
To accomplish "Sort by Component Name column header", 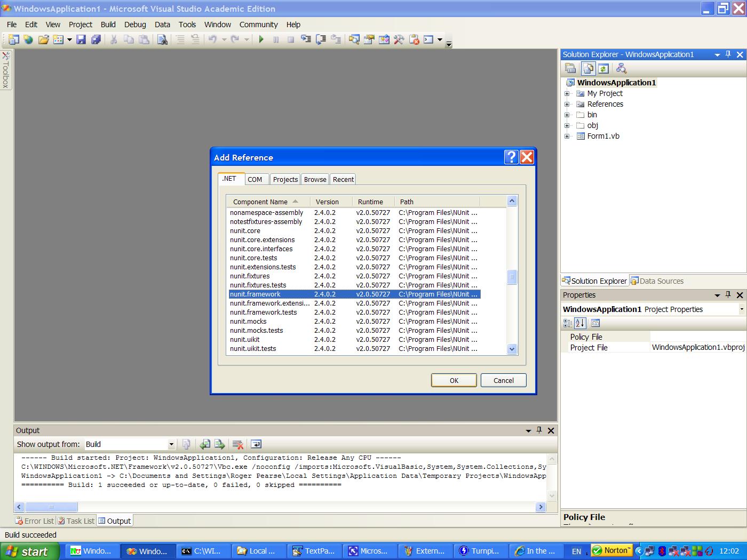I will (268, 202).
